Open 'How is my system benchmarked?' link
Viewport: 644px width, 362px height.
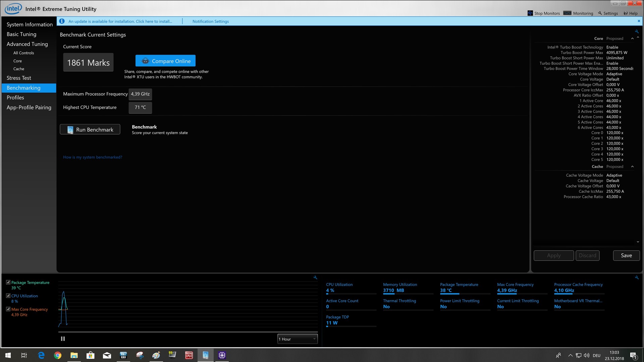93,157
